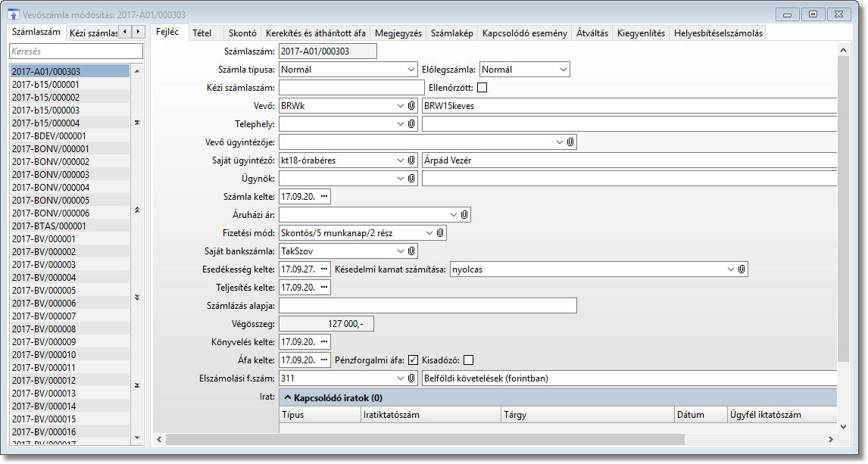The height and width of the screenshot is (464, 868).
Task: Click the paperclip icon in the Ügynök row
Action: click(411, 179)
